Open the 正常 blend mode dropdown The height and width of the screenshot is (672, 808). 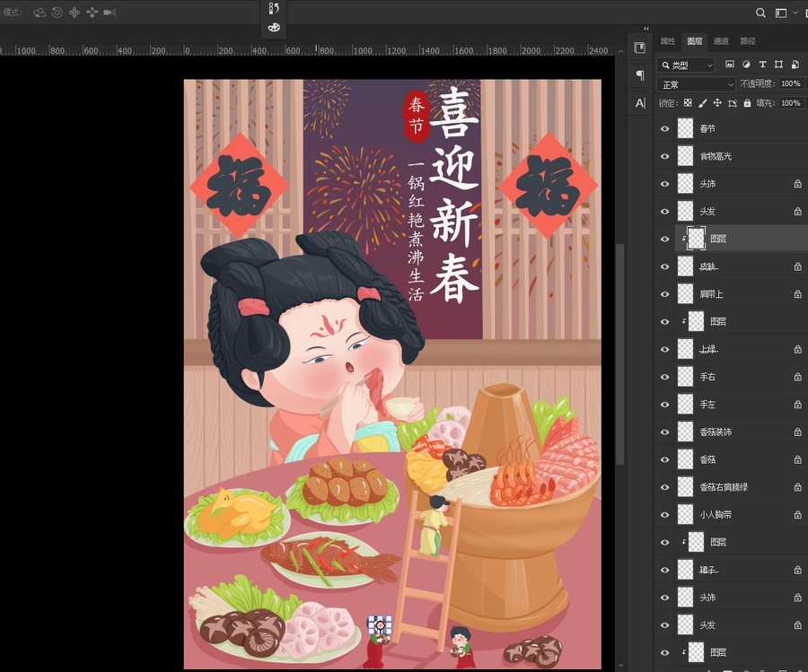(696, 84)
